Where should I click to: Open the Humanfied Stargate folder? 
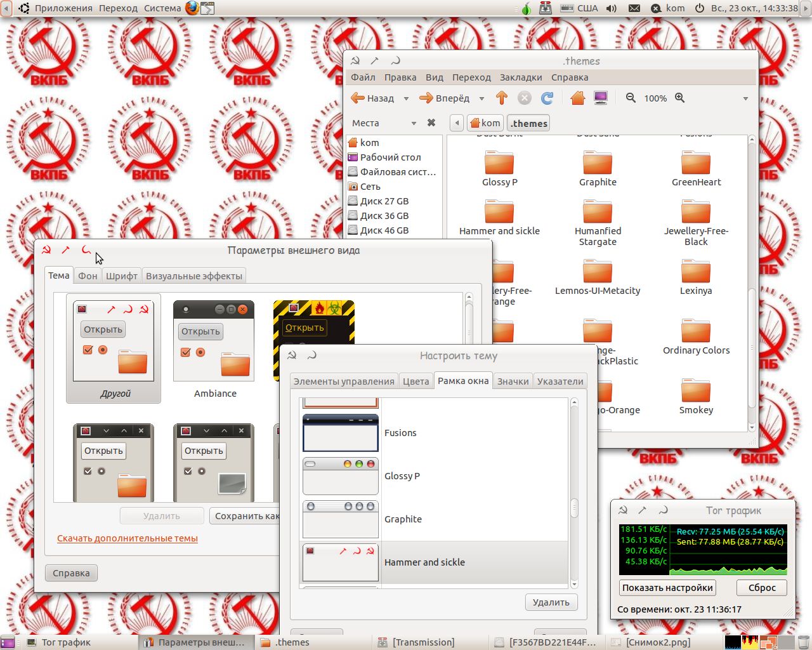tap(598, 223)
